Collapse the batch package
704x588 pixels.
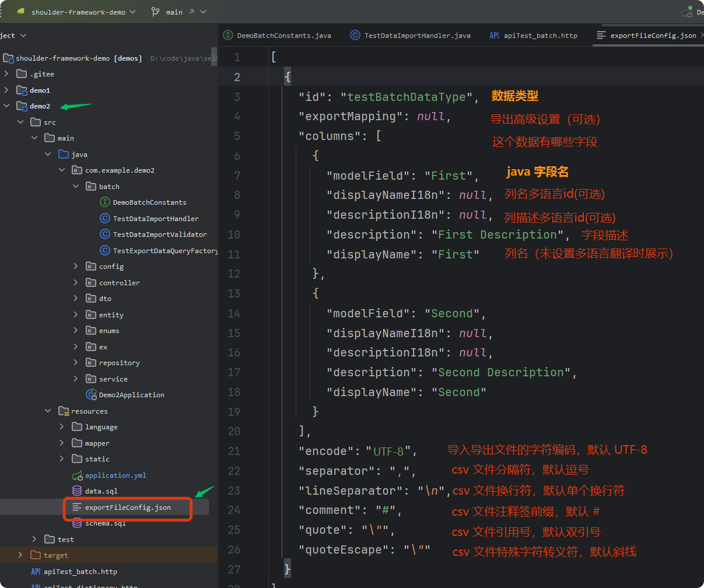76,187
